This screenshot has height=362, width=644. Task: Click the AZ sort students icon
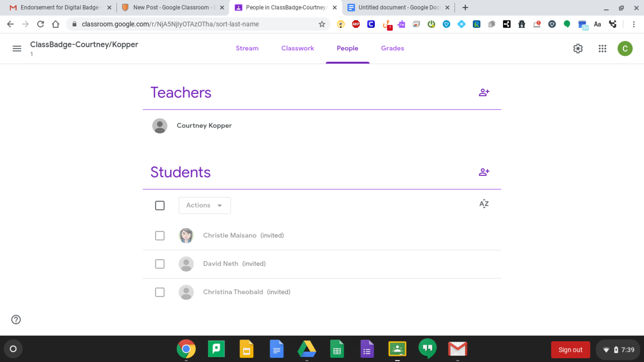[484, 204]
